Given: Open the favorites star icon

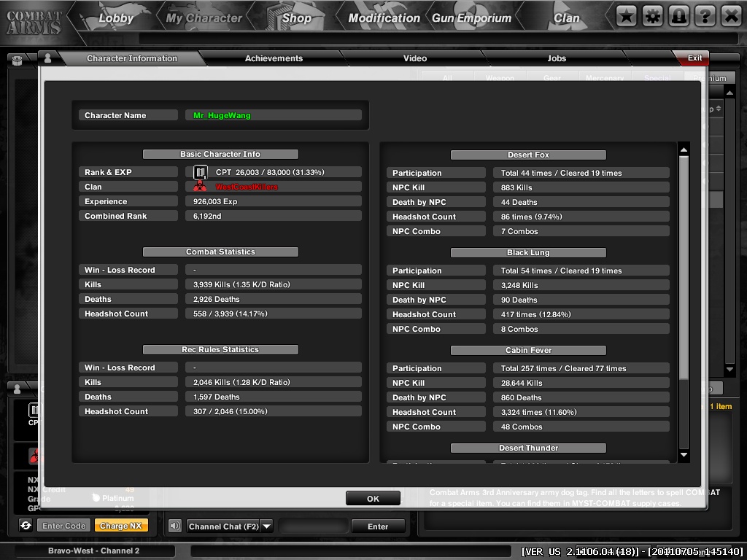Looking at the screenshot, I should [627, 17].
